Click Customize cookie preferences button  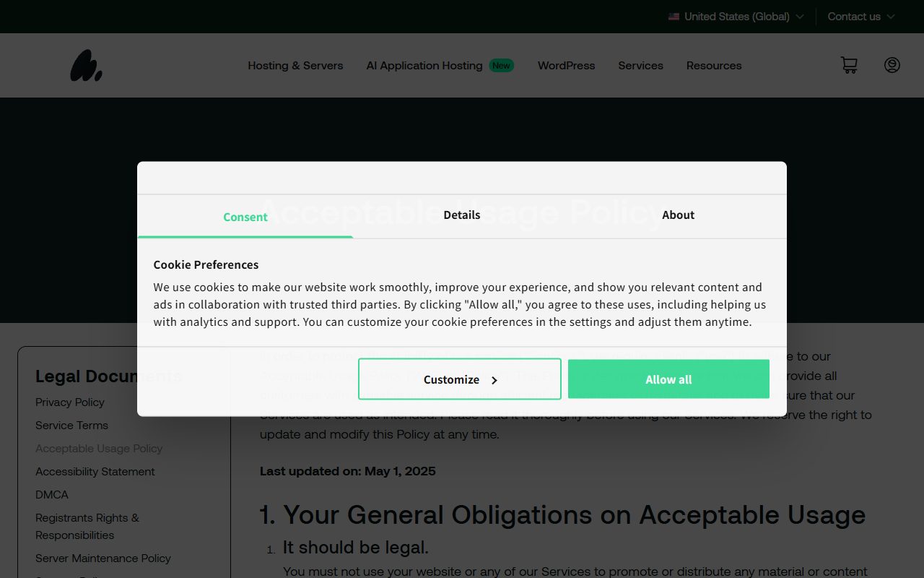click(x=460, y=379)
